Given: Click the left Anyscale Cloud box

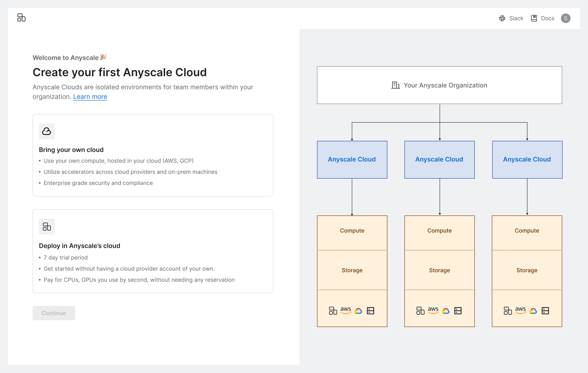Looking at the screenshot, I should (x=352, y=160).
